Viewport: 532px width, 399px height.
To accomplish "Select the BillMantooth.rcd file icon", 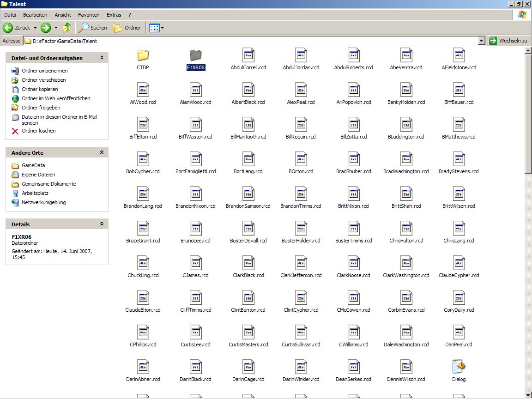I will (248, 124).
